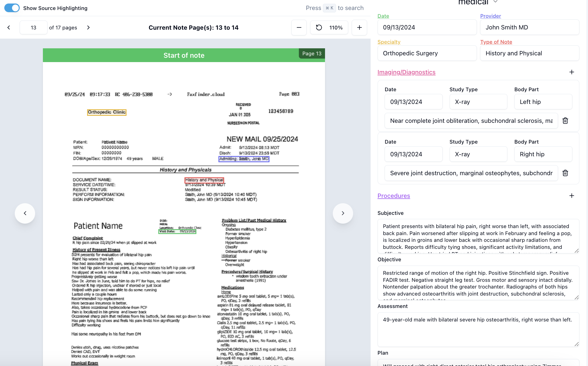Click the Provider field label
Image resolution: width=588 pixels, height=366 pixels.
click(x=490, y=16)
